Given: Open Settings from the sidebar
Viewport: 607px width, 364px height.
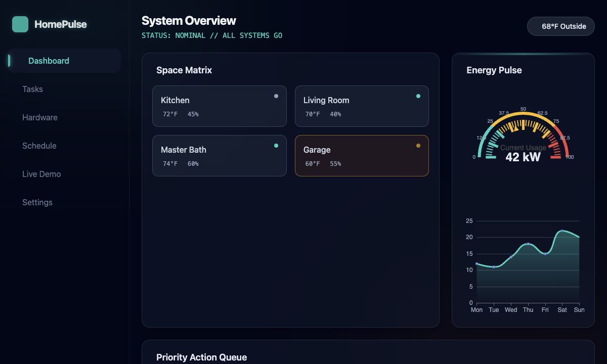Looking at the screenshot, I should [x=65, y=202].
